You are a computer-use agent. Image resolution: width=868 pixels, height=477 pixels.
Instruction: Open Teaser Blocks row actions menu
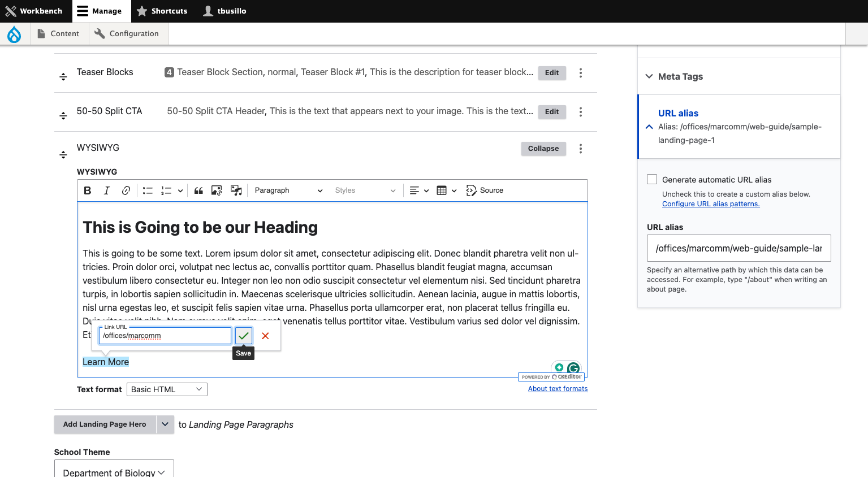coord(581,73)
